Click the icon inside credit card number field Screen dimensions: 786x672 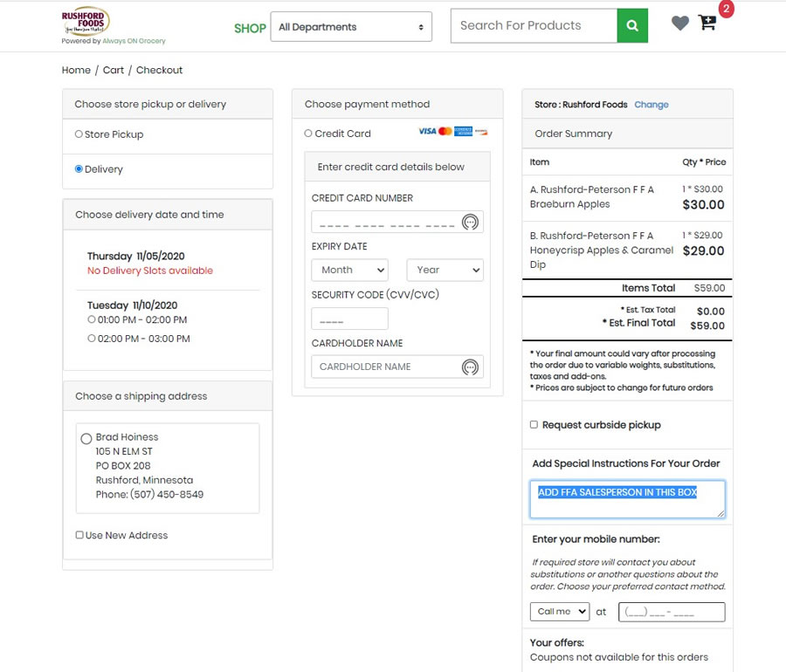[470, 222]
